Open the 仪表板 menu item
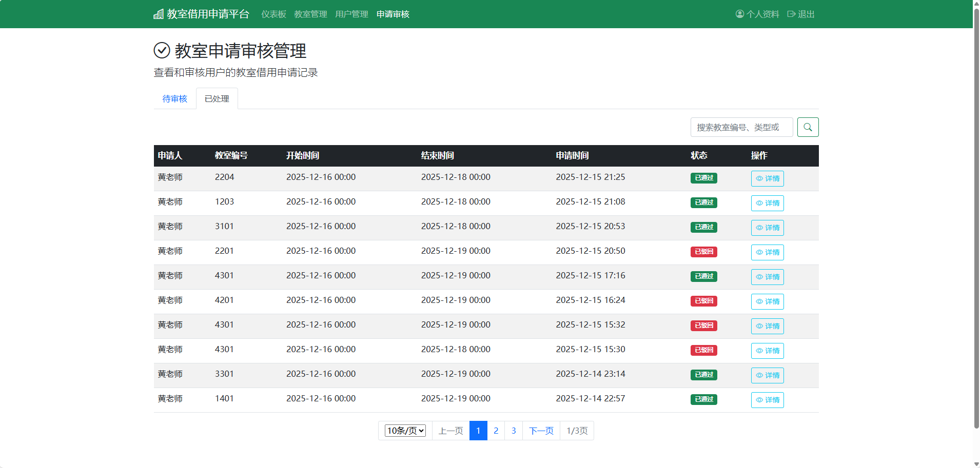 coord(273,14)
